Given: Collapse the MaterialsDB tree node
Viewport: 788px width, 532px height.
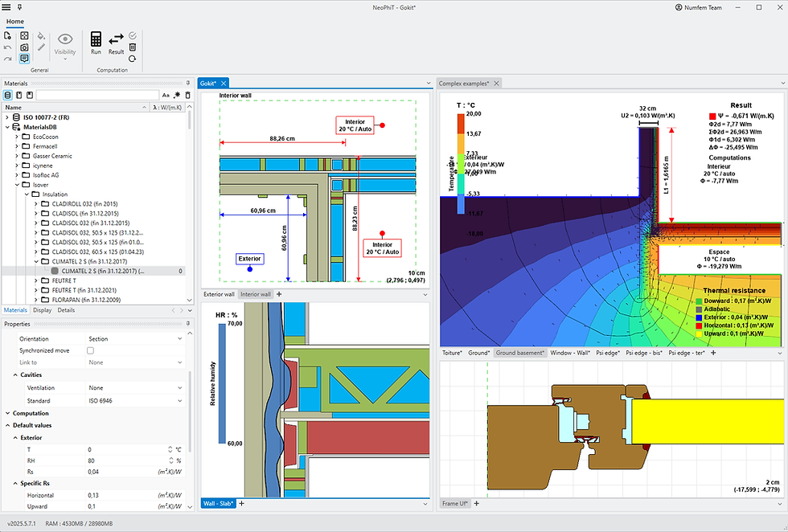Looking at the screenshot, I should coord(7,127).
